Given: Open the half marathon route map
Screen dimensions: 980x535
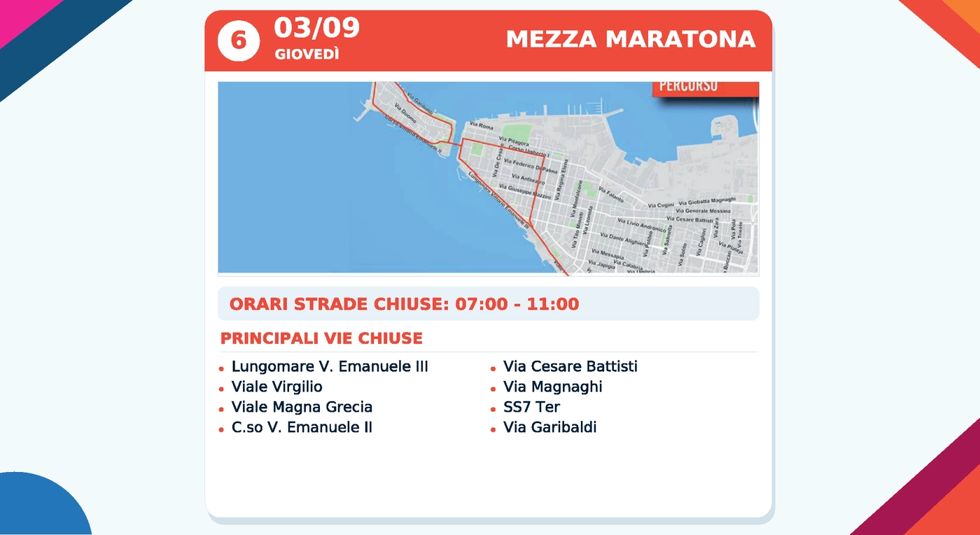Looking at the screenshot, I should (x=489, y=178).
